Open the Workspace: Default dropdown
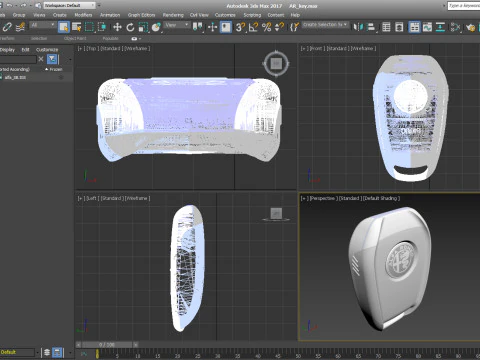Screen dimensions: 480x360 coord(69,5)
